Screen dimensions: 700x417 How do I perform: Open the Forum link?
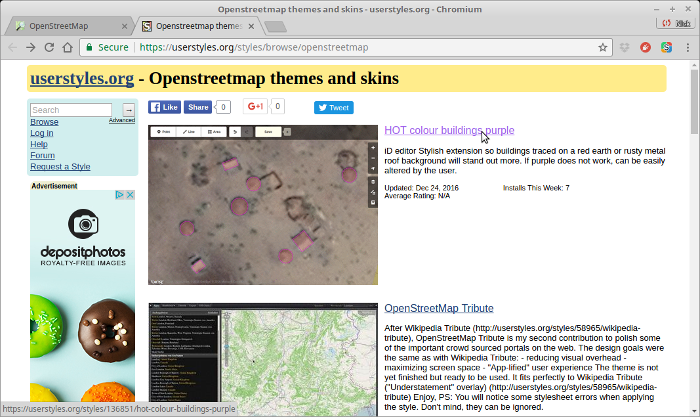tap(42, 155)
